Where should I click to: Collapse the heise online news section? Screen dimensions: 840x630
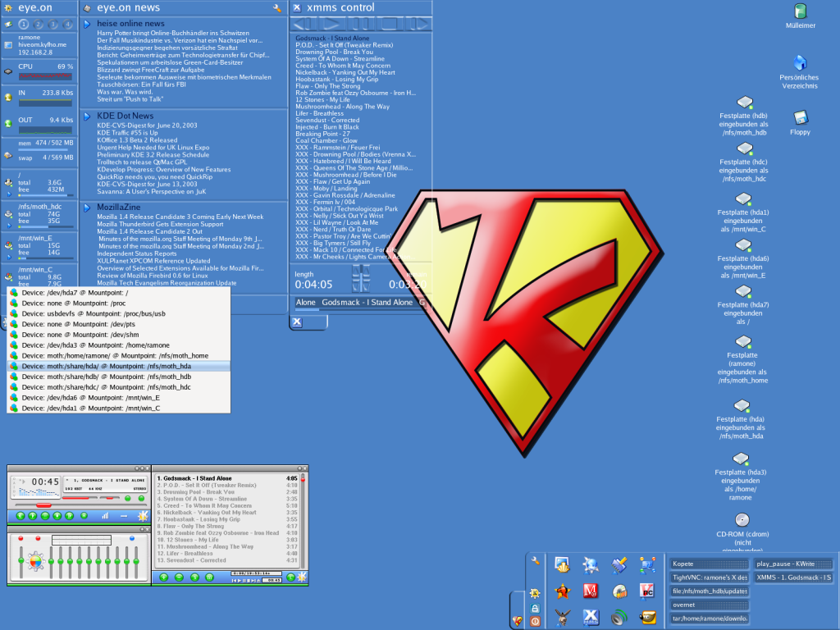tap(87, 24)
